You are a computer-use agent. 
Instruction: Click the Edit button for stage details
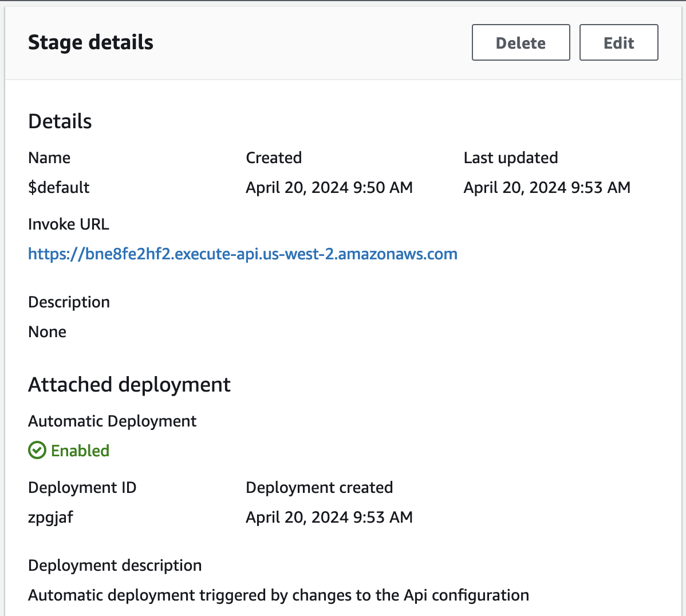(618, 42)
